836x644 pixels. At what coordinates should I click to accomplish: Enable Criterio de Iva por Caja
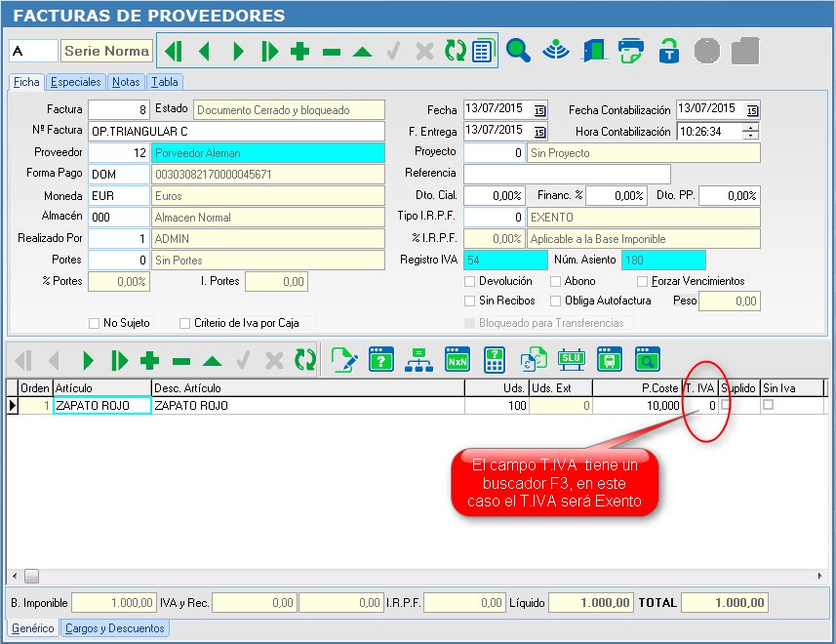185,323
